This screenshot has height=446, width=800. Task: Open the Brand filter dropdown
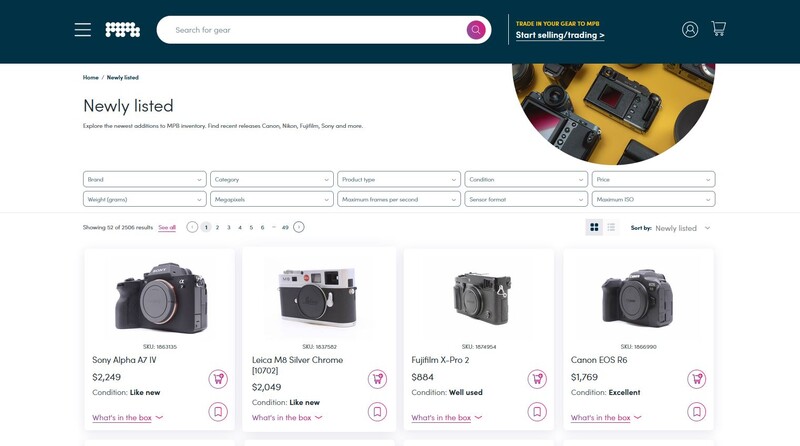[144, 179]
